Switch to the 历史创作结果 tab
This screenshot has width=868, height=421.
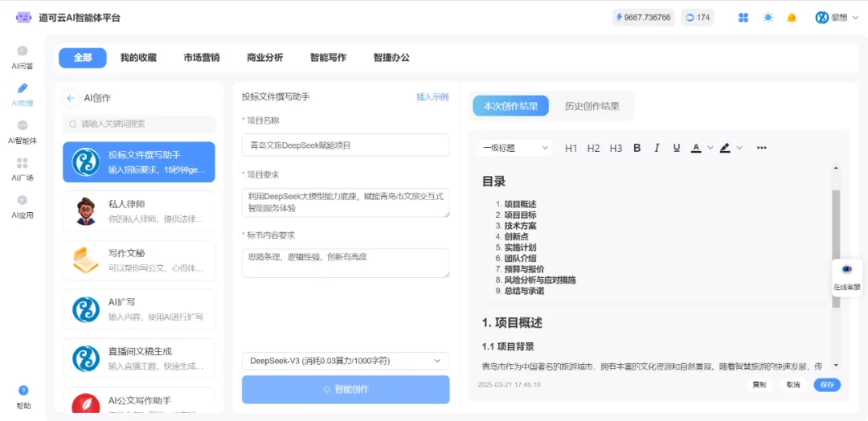[x=592, y=106]
